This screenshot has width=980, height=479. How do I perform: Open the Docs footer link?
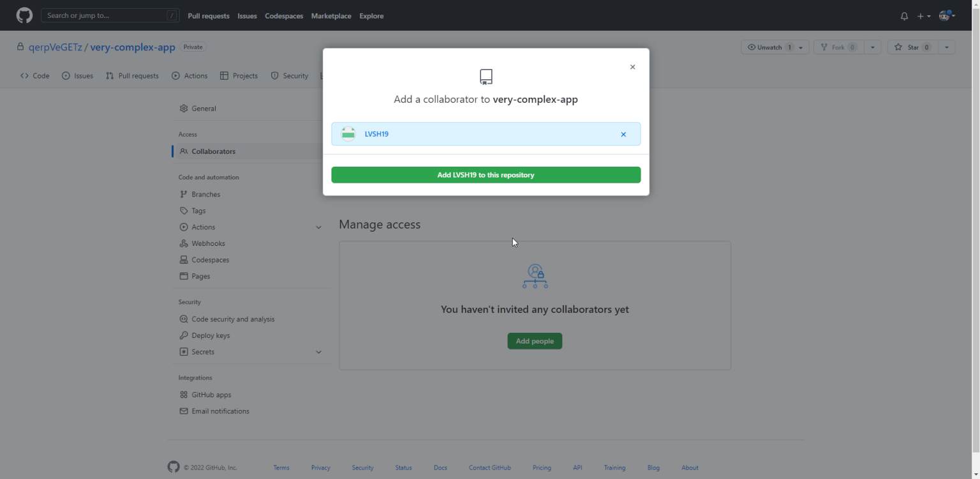coord(440,468)
